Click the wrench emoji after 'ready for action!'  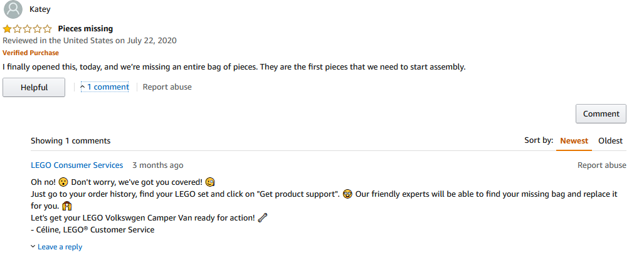pos(262,218)
